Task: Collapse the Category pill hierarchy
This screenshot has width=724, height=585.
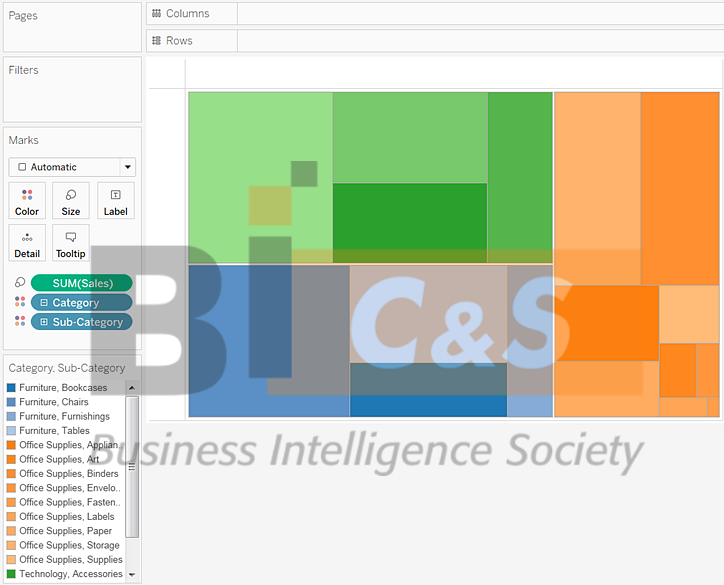Action: (44, 303)
